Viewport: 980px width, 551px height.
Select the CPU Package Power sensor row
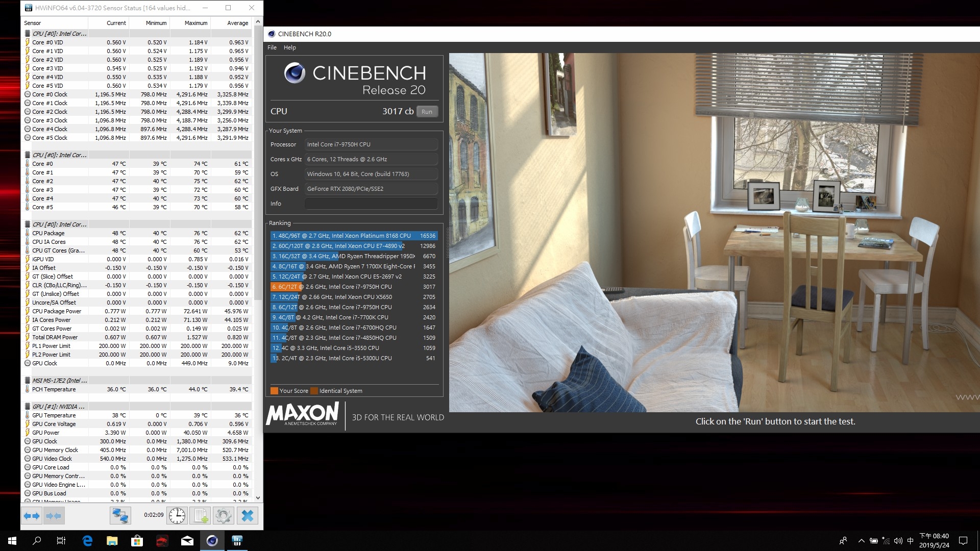[137, 311]
